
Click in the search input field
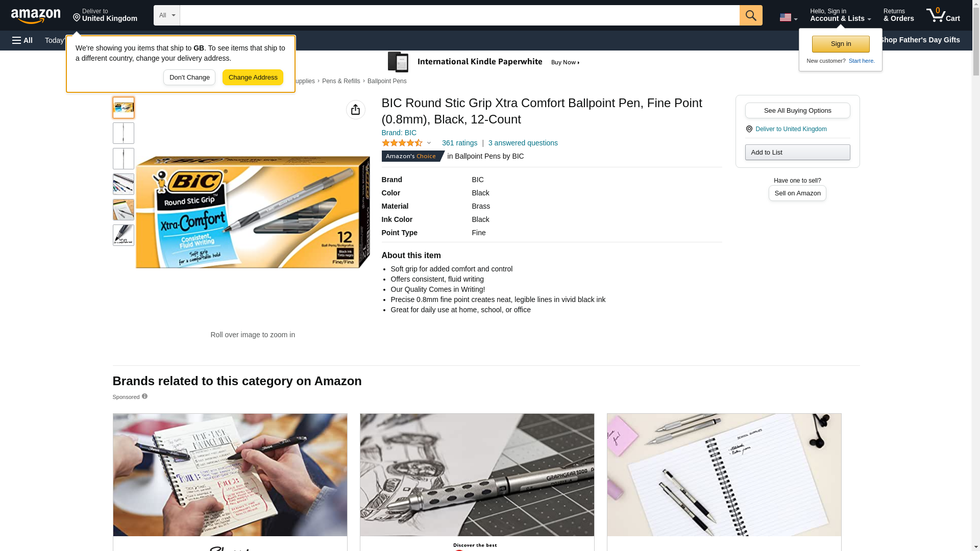[459, 15]
